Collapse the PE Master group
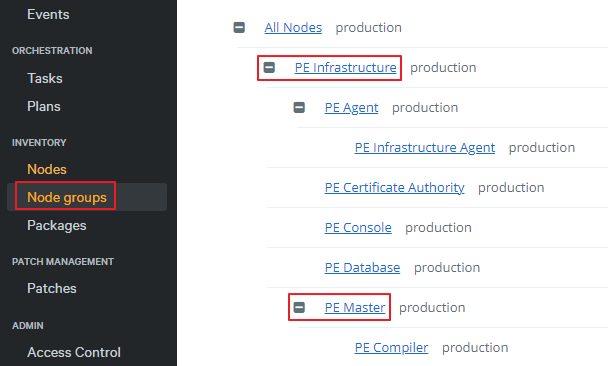The image size is (608, 366). (299, 307)
